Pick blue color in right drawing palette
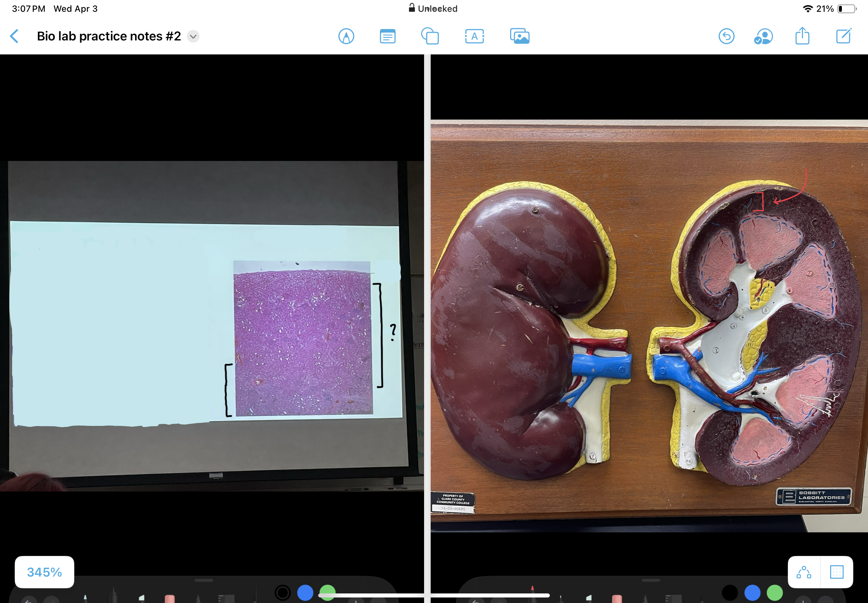 [753, 592]
